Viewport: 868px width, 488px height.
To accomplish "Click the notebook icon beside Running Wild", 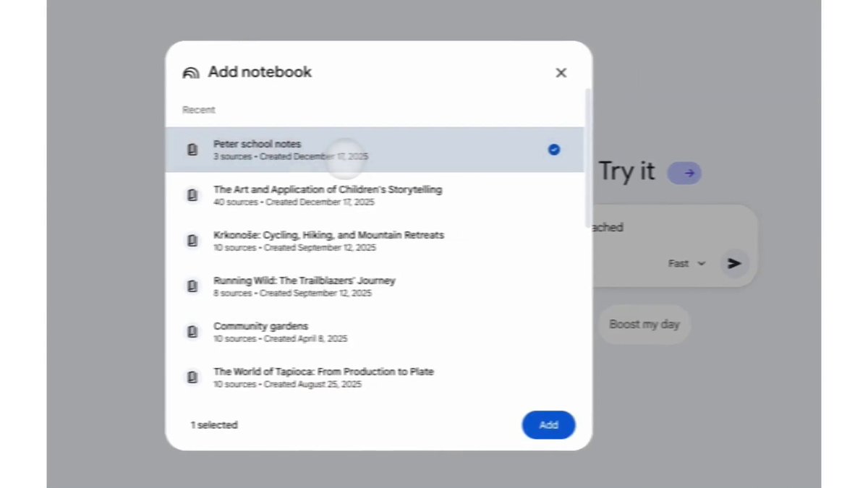I will click(192, 286).
